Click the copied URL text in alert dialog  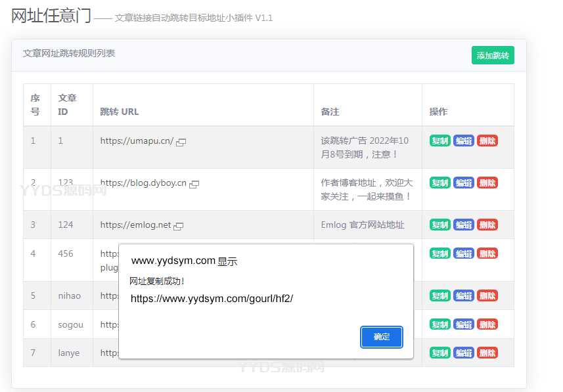click(212, 298)
